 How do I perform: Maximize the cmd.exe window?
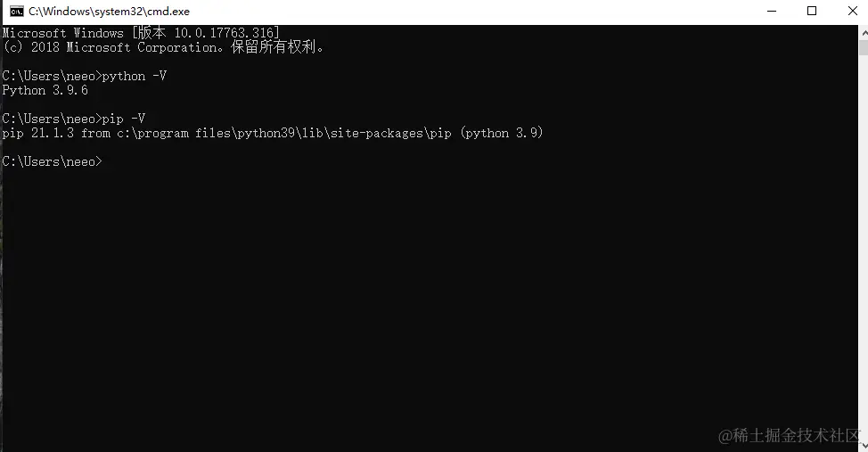point(812,11)
